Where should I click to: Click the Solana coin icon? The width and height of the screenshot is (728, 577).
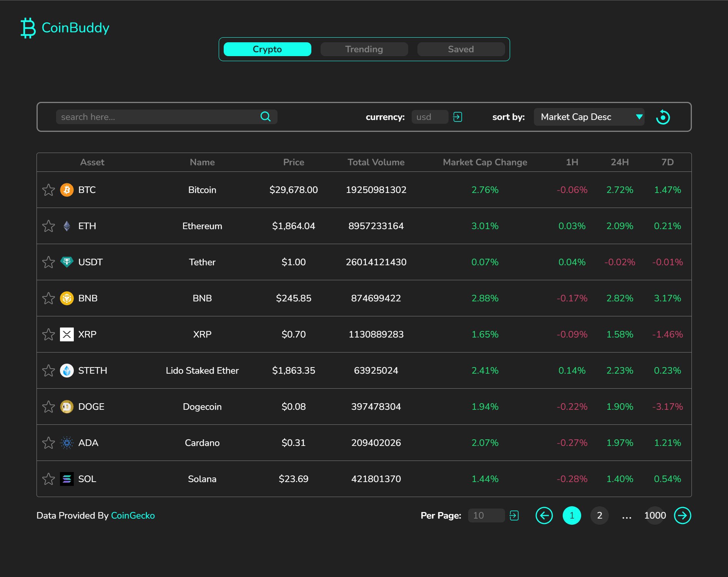tap(67, 479)
